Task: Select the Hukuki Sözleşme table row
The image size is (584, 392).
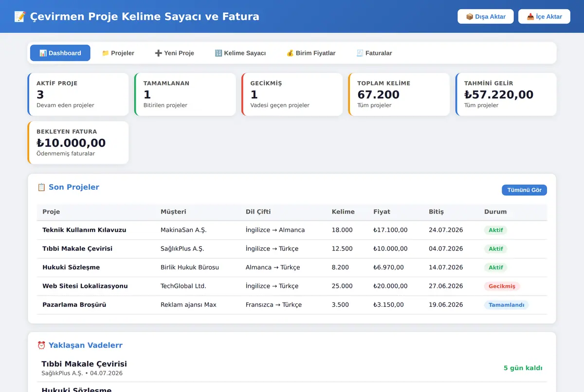Action: (292, 267)
